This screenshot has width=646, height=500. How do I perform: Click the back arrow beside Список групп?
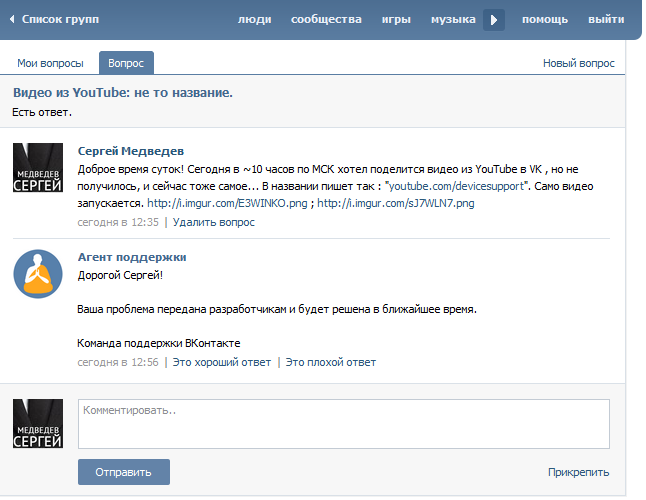12,19
